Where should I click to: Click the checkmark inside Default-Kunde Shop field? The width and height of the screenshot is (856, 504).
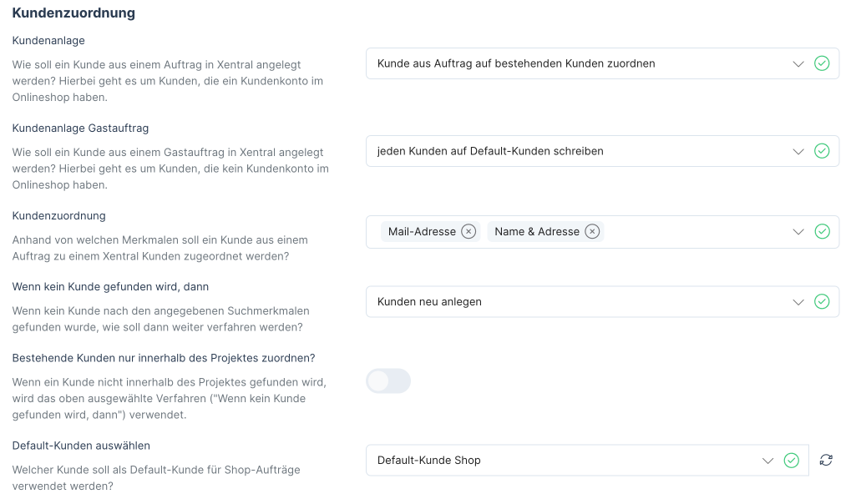pos(791,460)
